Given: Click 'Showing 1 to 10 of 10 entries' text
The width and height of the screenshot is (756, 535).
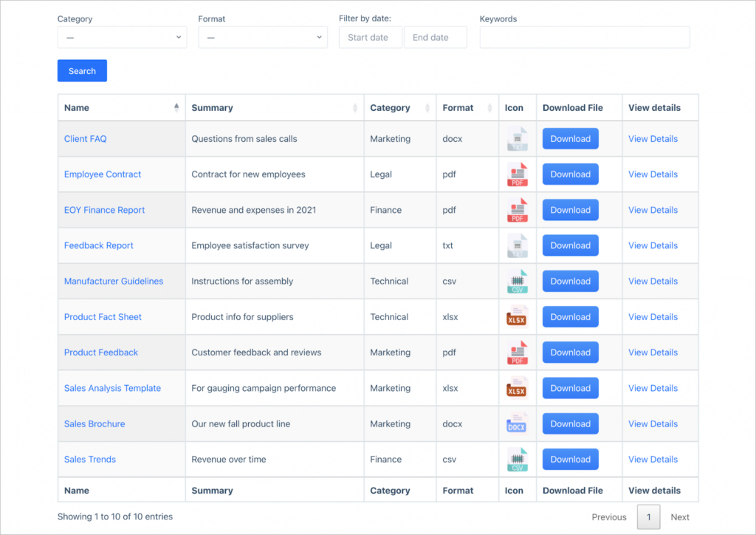Looking at the screenshot, I should click(114, 517).
